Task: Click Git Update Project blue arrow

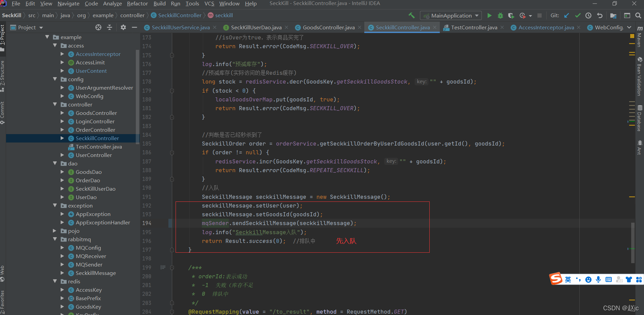Action: [566, 15]
